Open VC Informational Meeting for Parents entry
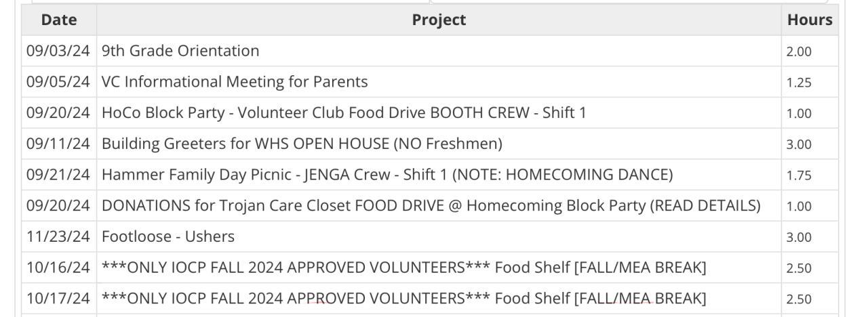The width and height of the screenshot is (868, 317). (235, 82)
